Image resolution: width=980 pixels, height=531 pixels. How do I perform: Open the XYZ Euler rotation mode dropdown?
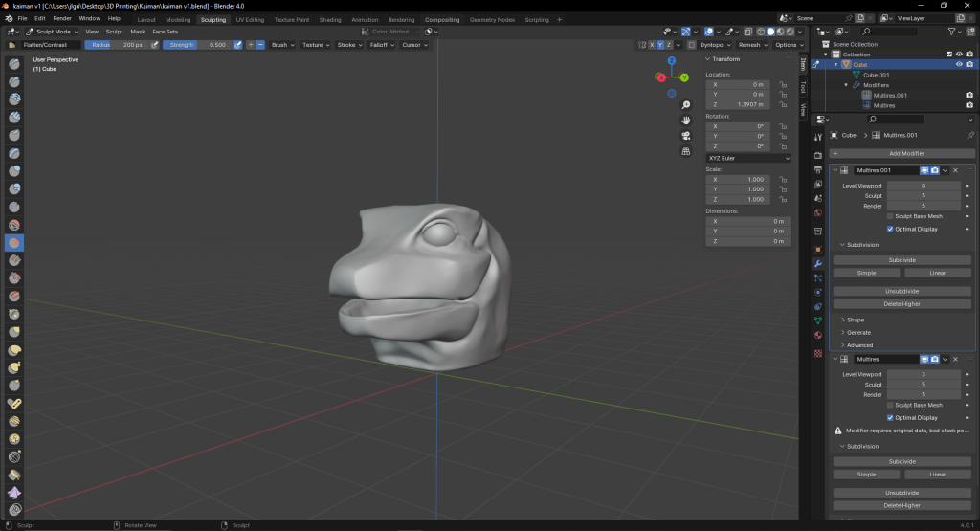pos(747,158)
